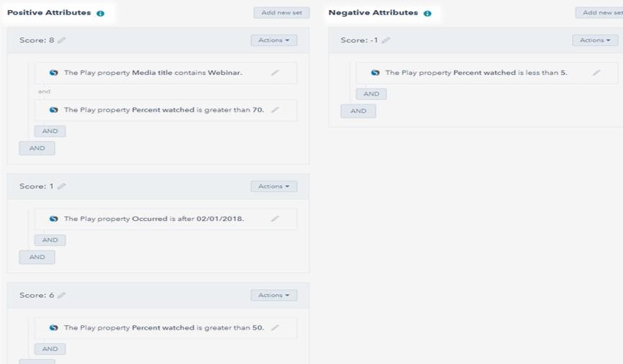Open Actions dropdown for Score: -1 set

(x=595, y=40)
